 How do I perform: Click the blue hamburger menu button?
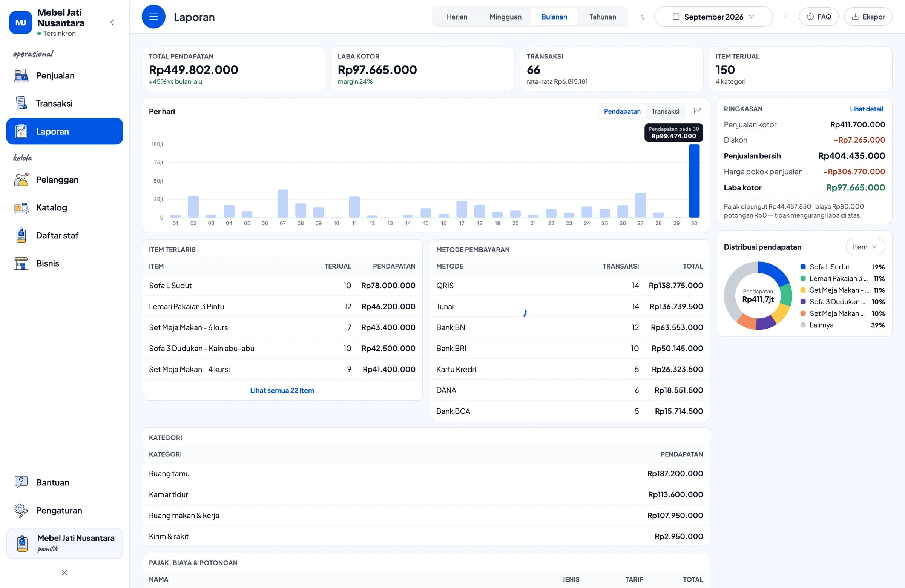[153, 17]
